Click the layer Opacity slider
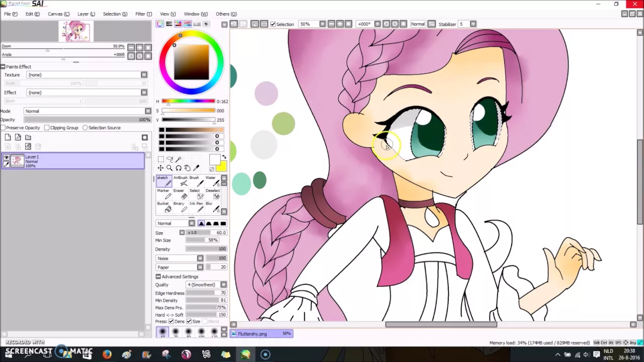The image size is (644, 362). [88, 120]
